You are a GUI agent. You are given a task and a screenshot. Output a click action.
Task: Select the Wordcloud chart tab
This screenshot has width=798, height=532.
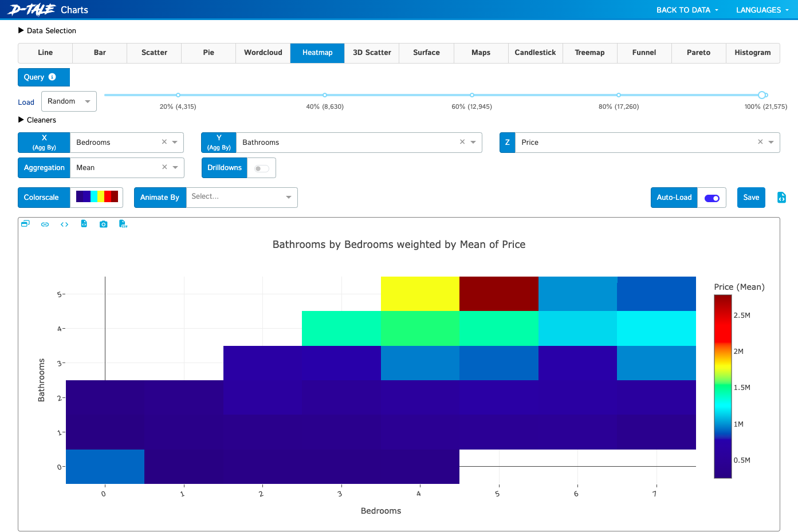(x=263, y=53)
